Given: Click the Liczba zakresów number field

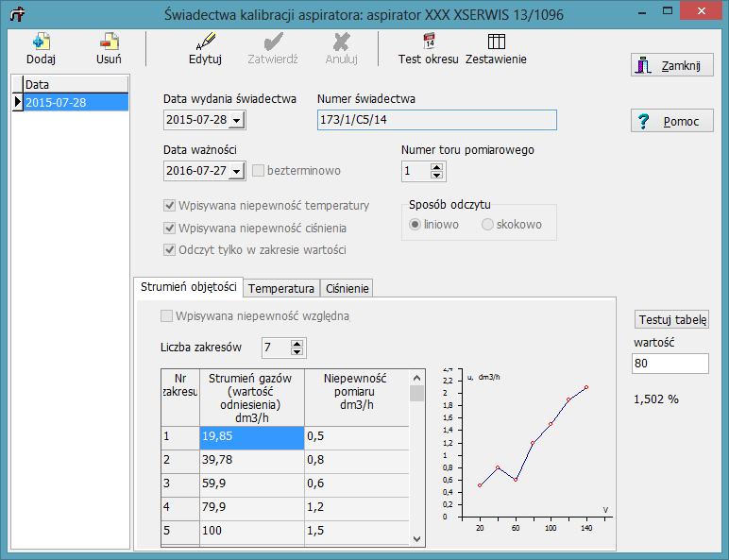Looking at the screenshot, I should coord(276,348).
